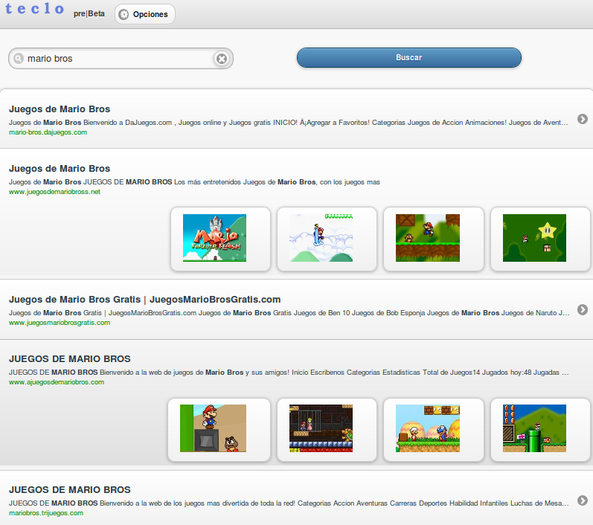
Task: Click arrow icon for juegosmariobrosgratis.com result
Action: (x=582, y=309)
